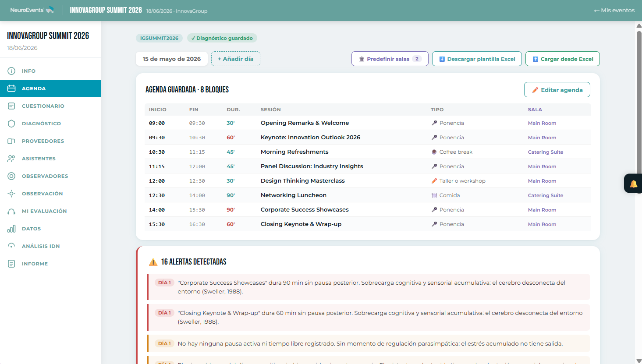Click Descargar plantilla Excel button

pos(477,59)
